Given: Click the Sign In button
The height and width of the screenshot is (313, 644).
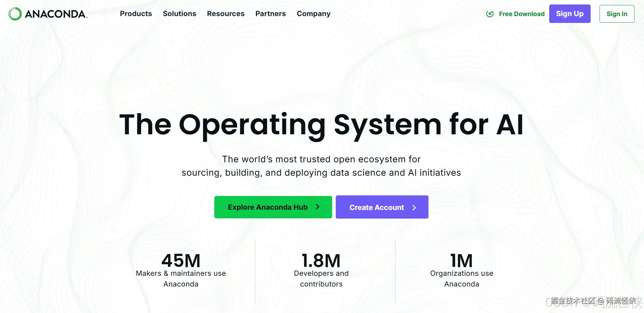Looking at the screenshot, I should [617, 14].
